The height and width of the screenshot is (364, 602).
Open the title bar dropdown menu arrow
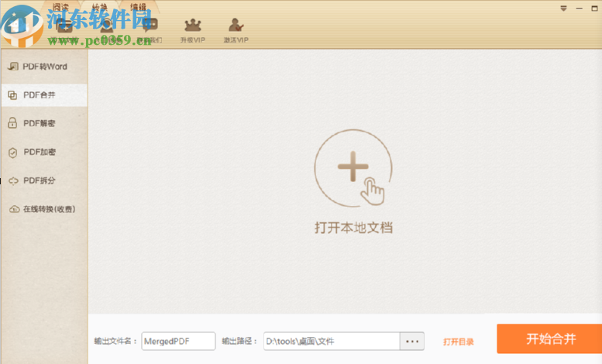563,9
